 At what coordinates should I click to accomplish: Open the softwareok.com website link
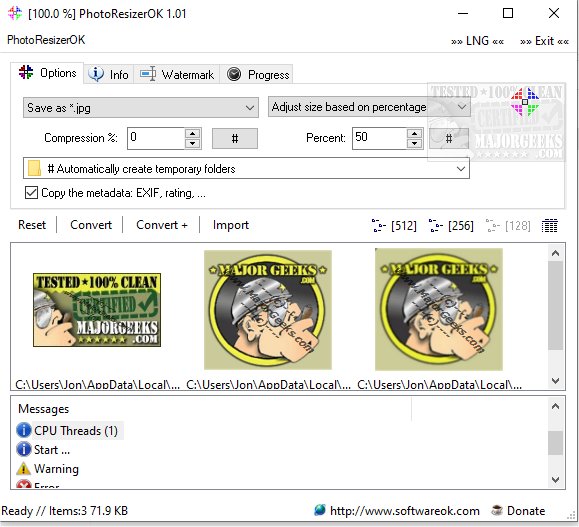pos(404,511)
